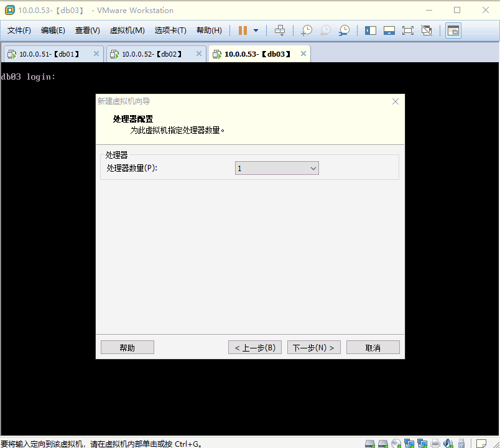The height and width of the screenshot is (448, 500).
Task: Open the suspend options dropdown arrow
Action: pyautogui.click(x=255, y=30)
